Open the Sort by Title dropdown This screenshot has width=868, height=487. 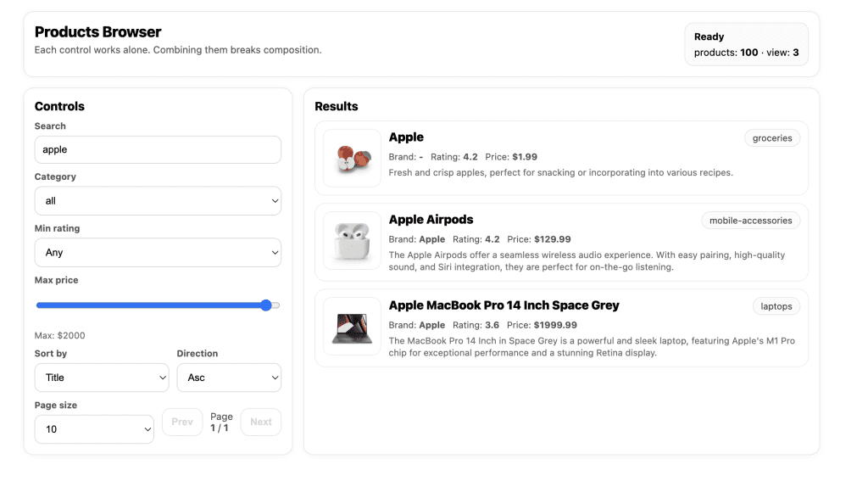click(102, 378)
